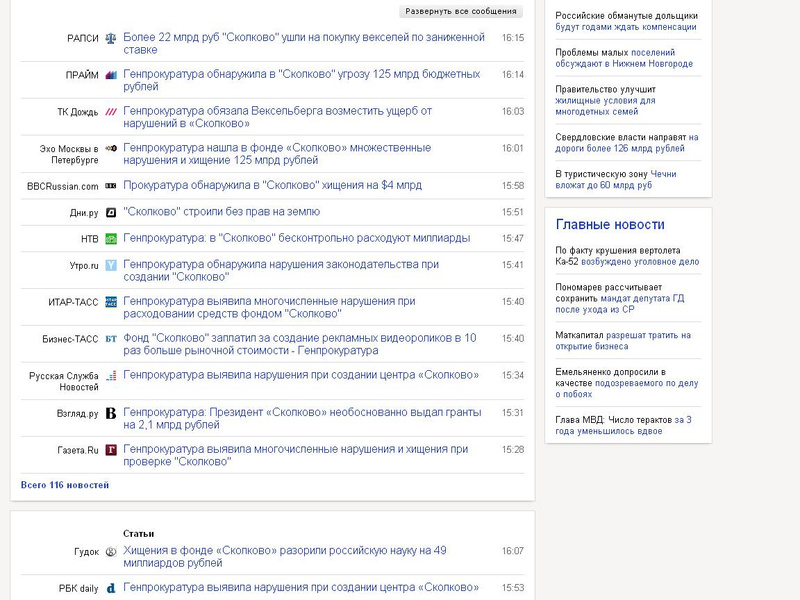Open РБК daily article about центра Сколково
The image size is (800, 600).
tap(301, 588)
